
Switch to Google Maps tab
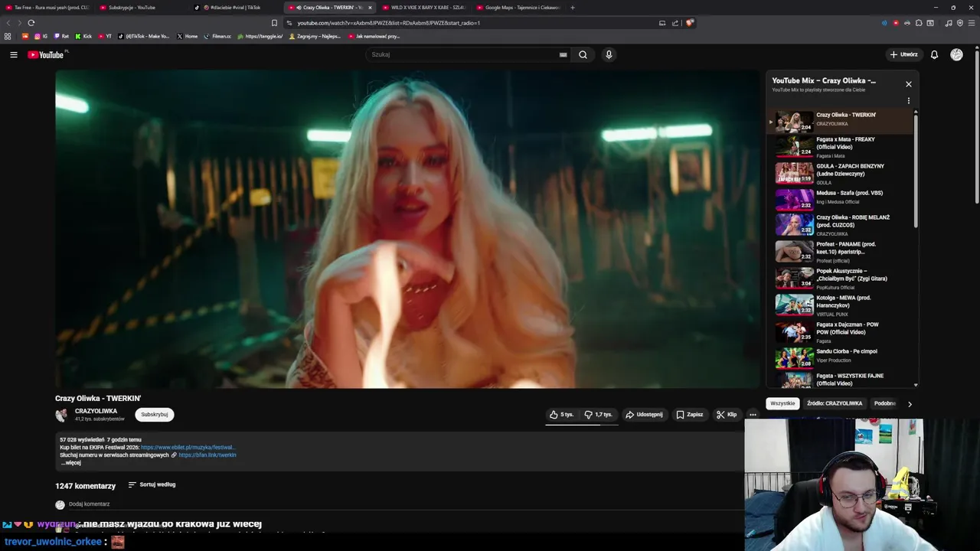pos(519,8)
